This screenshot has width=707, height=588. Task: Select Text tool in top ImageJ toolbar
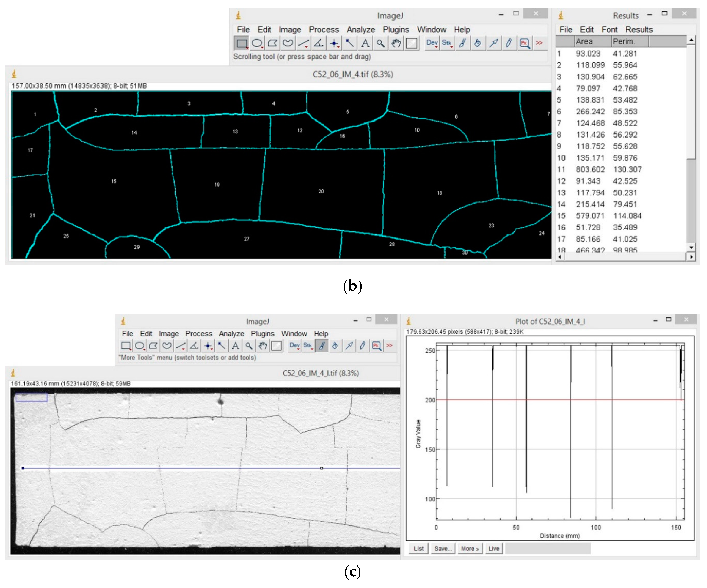(x=365, y=43)
